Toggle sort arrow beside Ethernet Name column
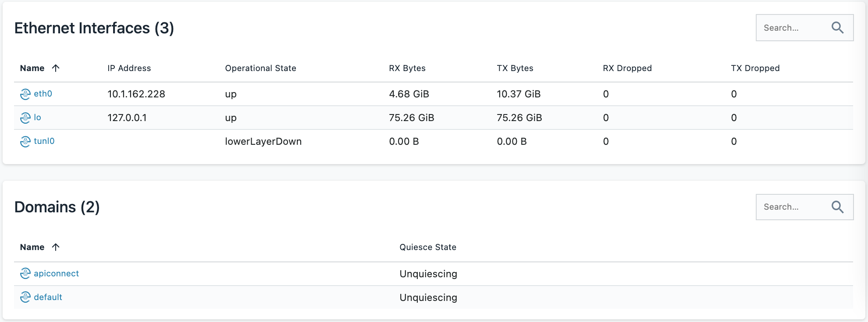868x322 pixels. coord(56,68)
